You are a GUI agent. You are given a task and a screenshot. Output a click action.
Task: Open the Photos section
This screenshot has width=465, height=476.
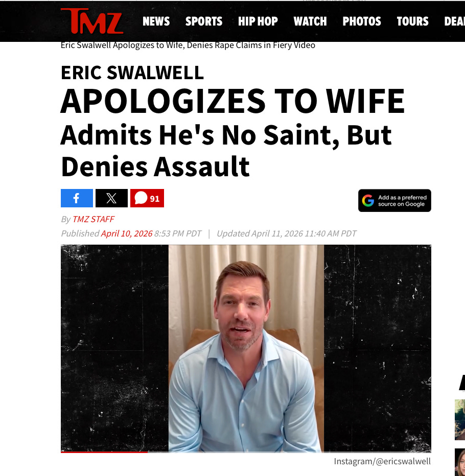(362, 21)
